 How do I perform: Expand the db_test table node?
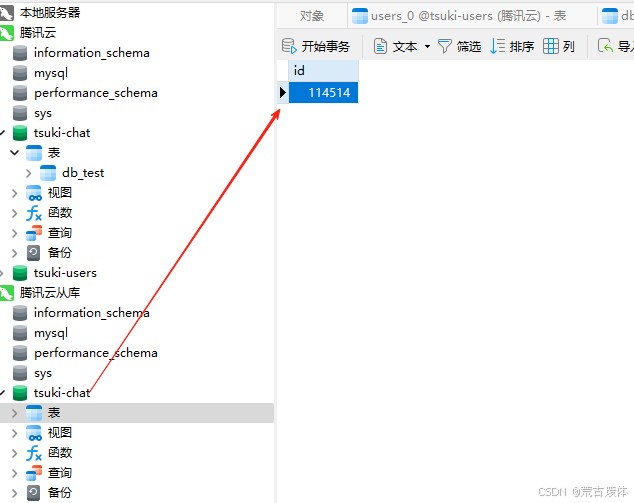(x=28, y=173)
